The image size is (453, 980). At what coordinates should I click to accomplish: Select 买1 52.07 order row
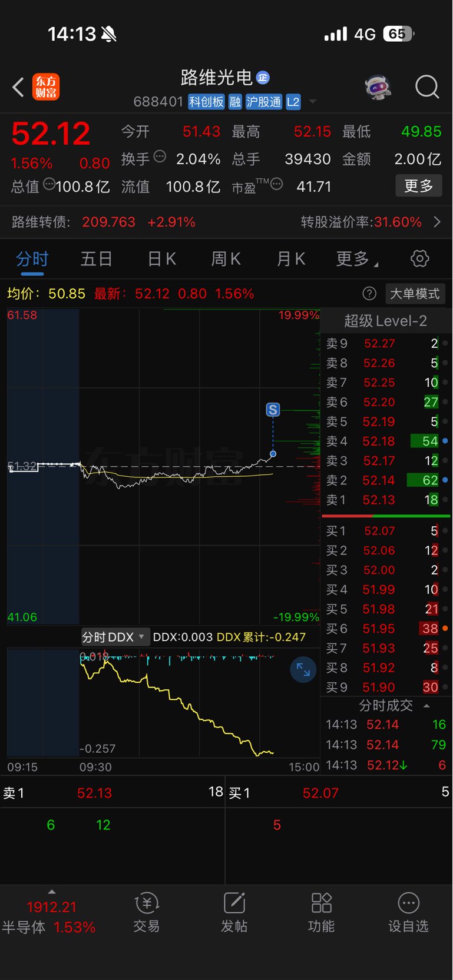(386, 531)
